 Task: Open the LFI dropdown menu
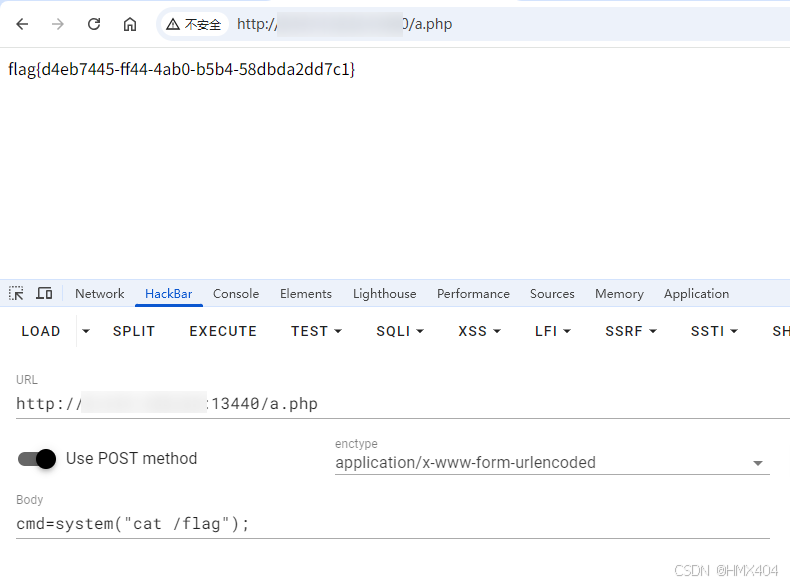coord(553,331)
